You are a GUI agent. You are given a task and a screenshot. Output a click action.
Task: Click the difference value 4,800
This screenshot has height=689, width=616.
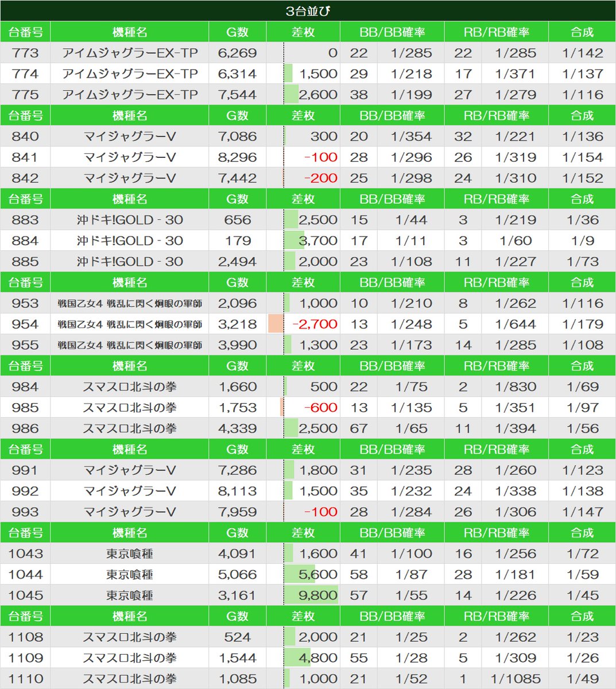318,658
